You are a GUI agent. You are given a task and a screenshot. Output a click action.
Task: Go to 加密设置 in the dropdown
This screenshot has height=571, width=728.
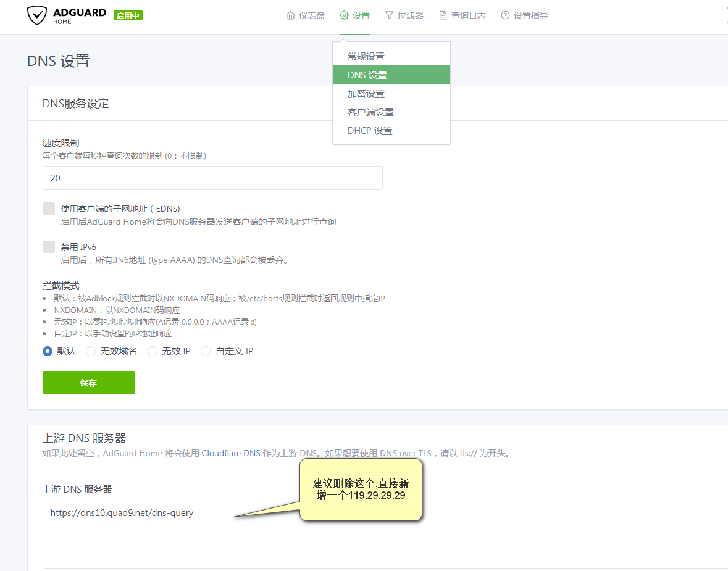pos(366,94)
